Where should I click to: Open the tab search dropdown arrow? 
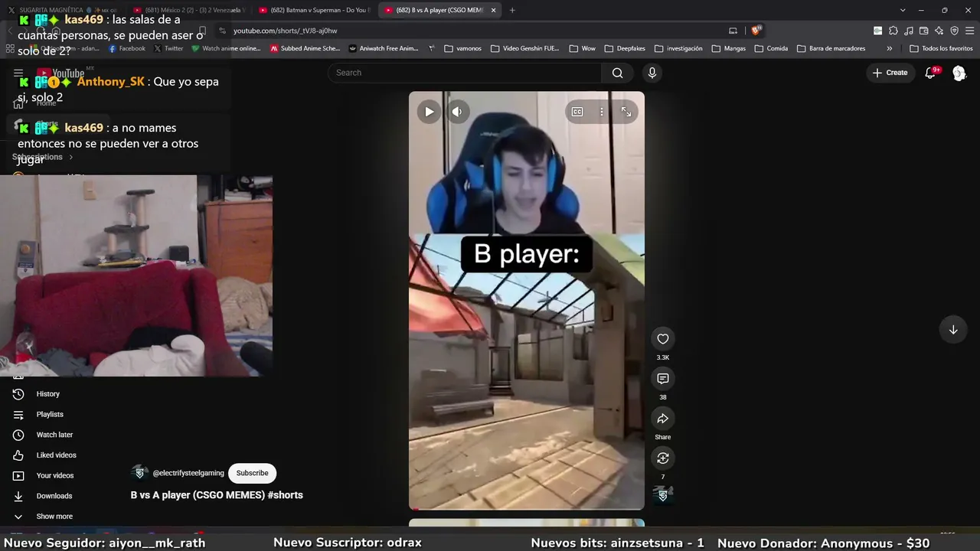click(x=903, y=10)
